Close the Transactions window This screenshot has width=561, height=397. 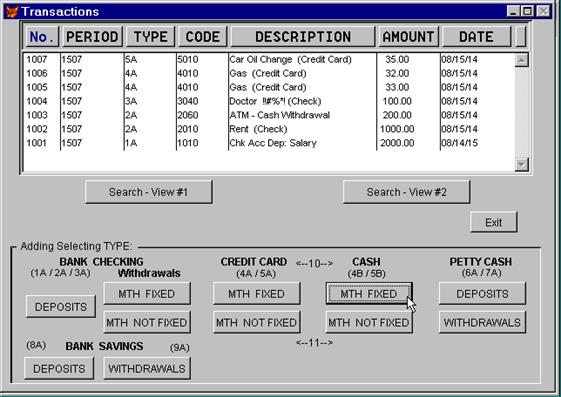pyautogui.click(x=543, y=11)
